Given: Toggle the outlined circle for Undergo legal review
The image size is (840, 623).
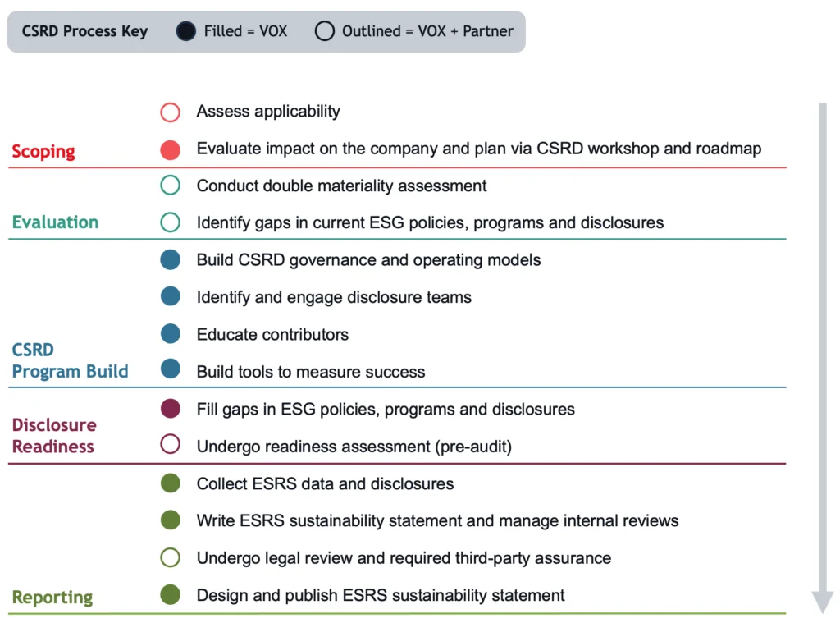Looking at the screenshot, I should 170,557.
